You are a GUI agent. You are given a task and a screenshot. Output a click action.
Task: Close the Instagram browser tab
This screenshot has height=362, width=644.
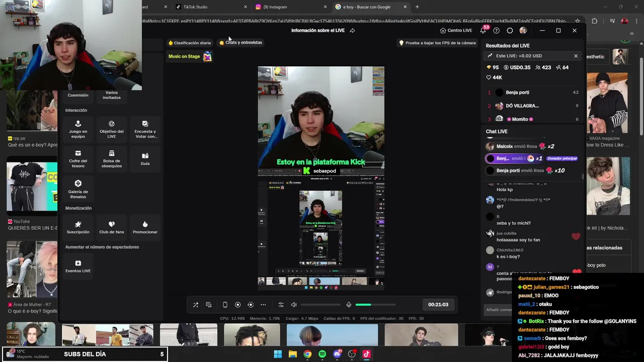pos(325,7)
